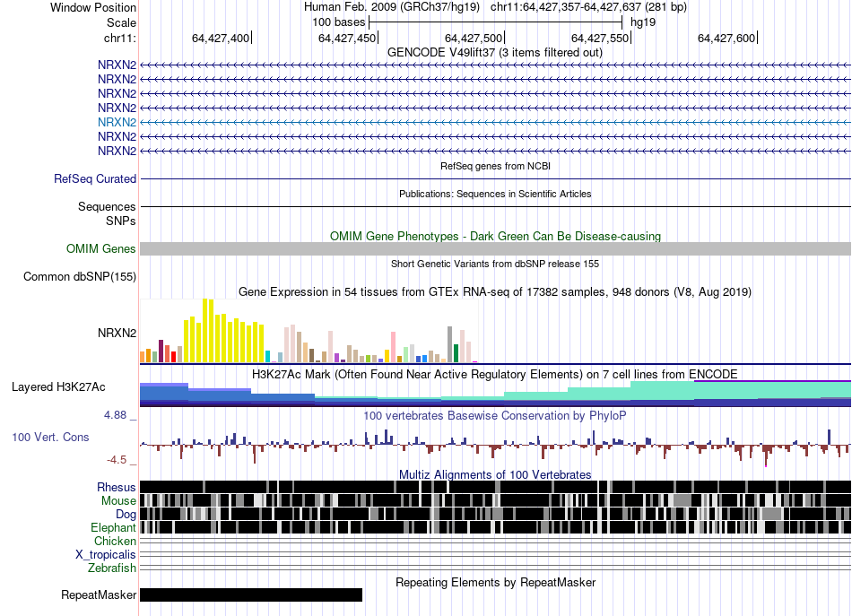Open Repeating Elements by RepeatMasker title
The width and height of the screenshot is (852, 616).
(495, 582)
